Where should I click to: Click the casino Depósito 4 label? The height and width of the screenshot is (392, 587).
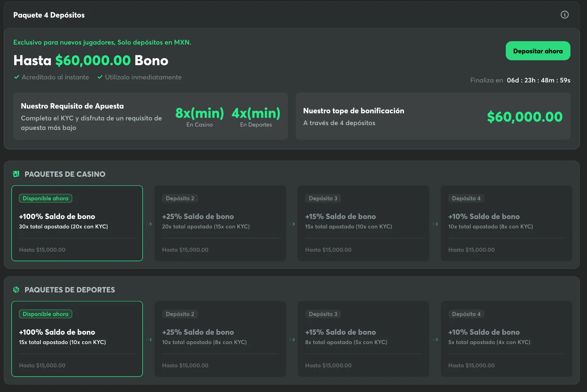[x=466, y=198]
